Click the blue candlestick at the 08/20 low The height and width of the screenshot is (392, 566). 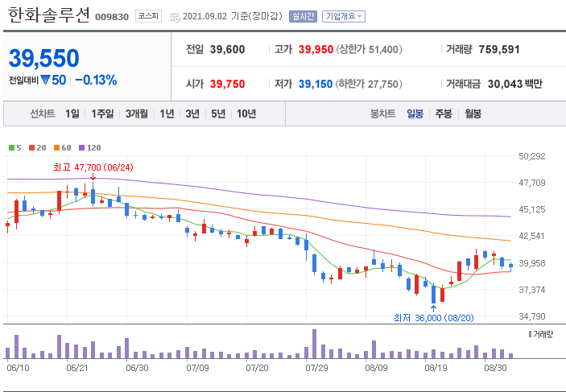[433, 294]
